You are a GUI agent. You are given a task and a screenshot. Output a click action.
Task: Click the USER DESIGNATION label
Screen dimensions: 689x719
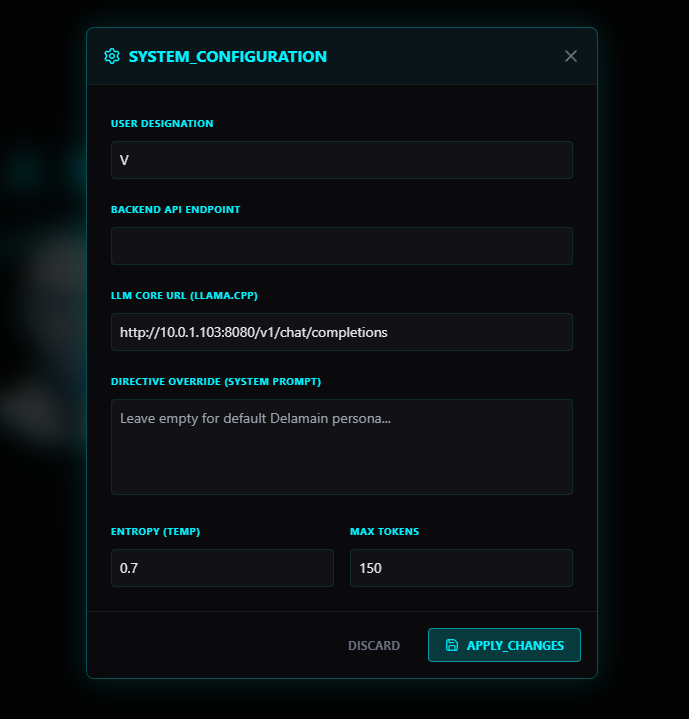[x=162, y=123]
